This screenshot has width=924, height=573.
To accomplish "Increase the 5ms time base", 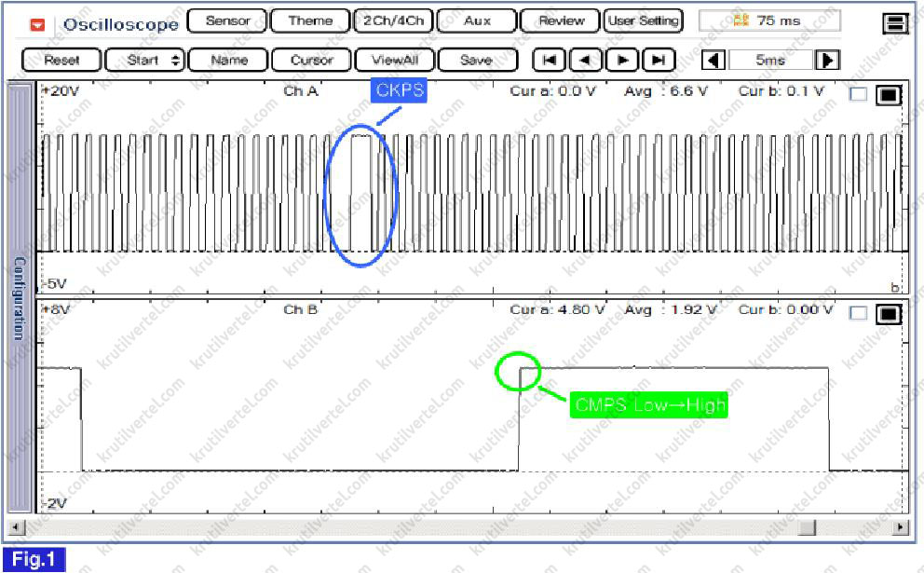I will [x=827, y=61].
